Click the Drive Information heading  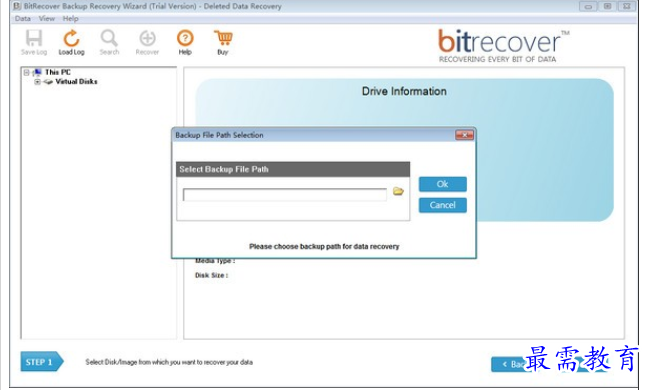tap(404, 91)
